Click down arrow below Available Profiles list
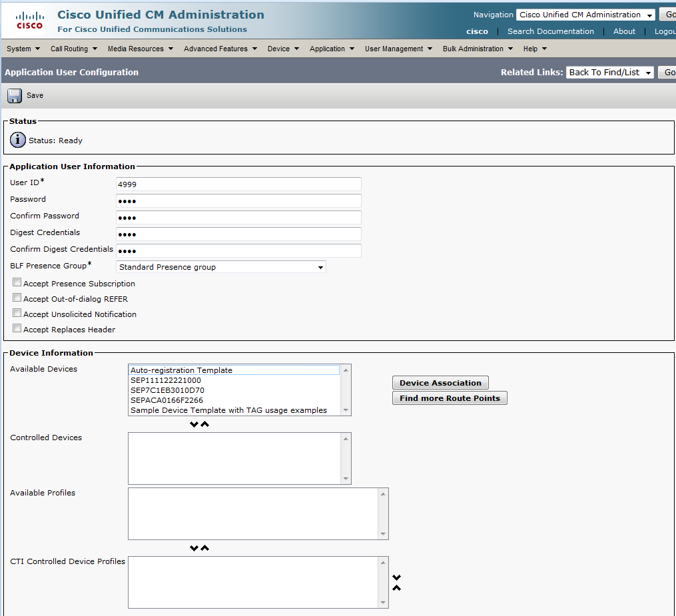 coord(194,548)
